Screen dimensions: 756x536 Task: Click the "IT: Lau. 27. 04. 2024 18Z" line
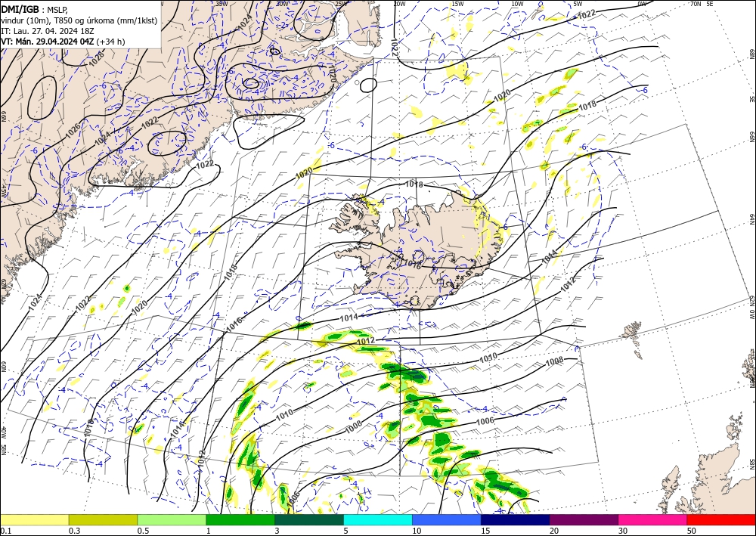click(x=47, y=31)
